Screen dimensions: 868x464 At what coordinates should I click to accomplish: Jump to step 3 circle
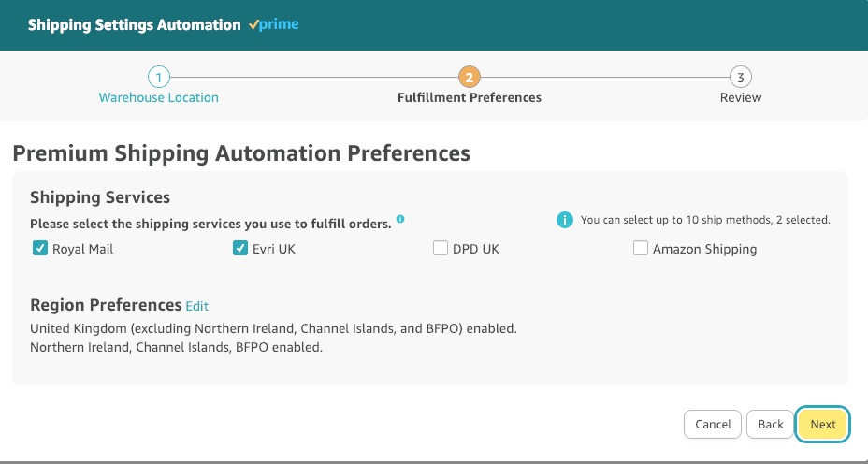coord(741,78)
